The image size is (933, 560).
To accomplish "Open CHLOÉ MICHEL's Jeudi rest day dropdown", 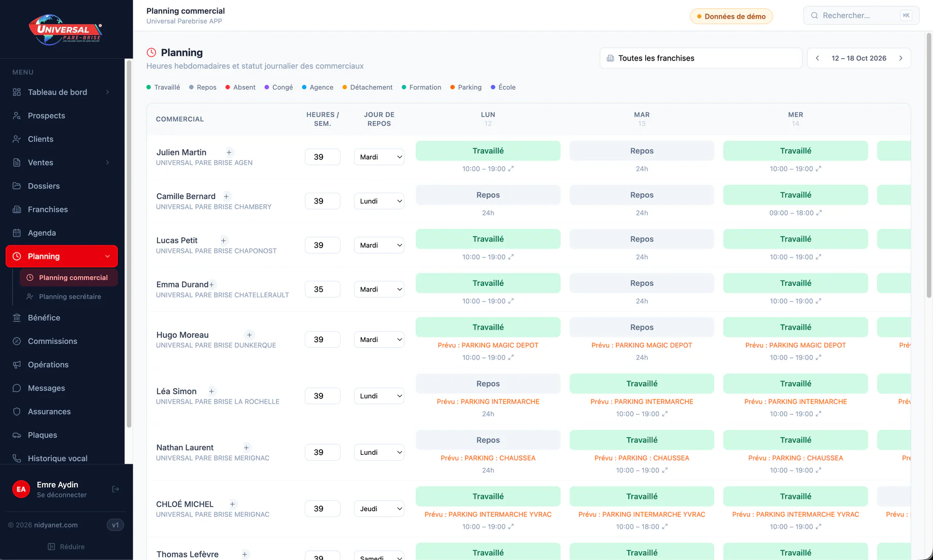I will 379,509.
